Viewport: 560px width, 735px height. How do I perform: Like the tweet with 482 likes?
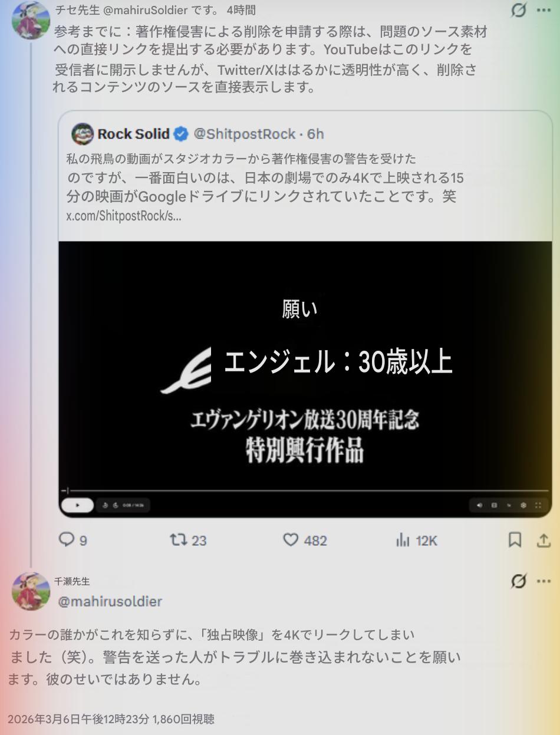point(305,540)
